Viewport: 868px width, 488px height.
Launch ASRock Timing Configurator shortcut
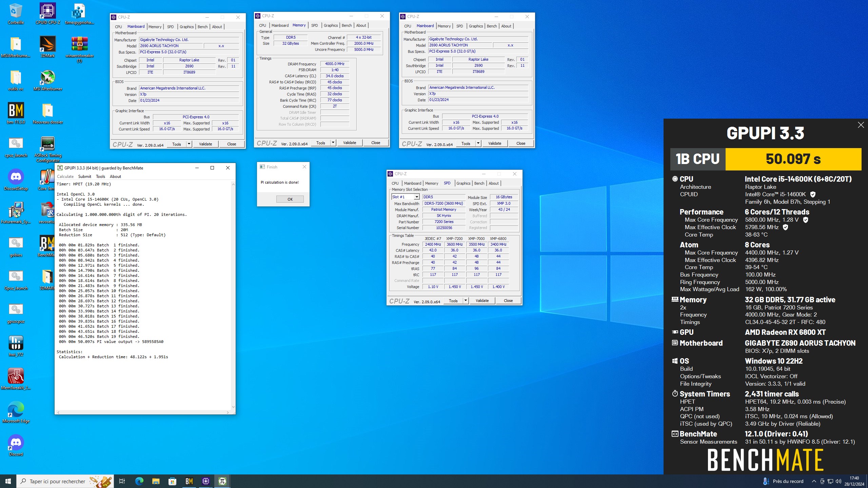[48, 149]
